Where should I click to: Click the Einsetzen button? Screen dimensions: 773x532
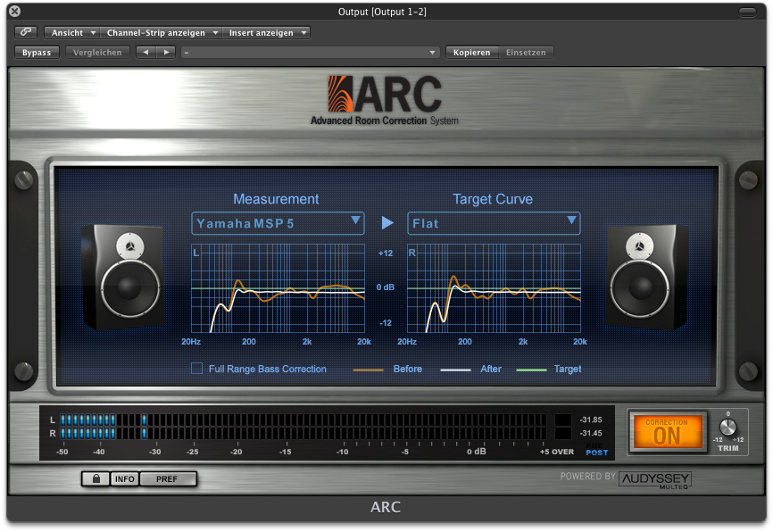pyautogui.click(x=526, y=53)
